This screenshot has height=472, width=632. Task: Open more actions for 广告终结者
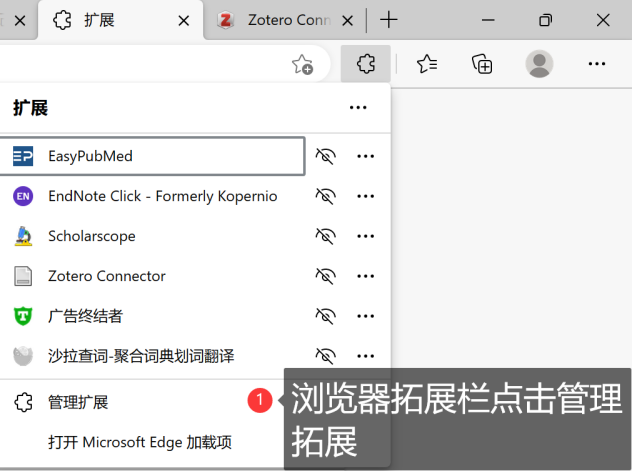click(x=366, y=316)
